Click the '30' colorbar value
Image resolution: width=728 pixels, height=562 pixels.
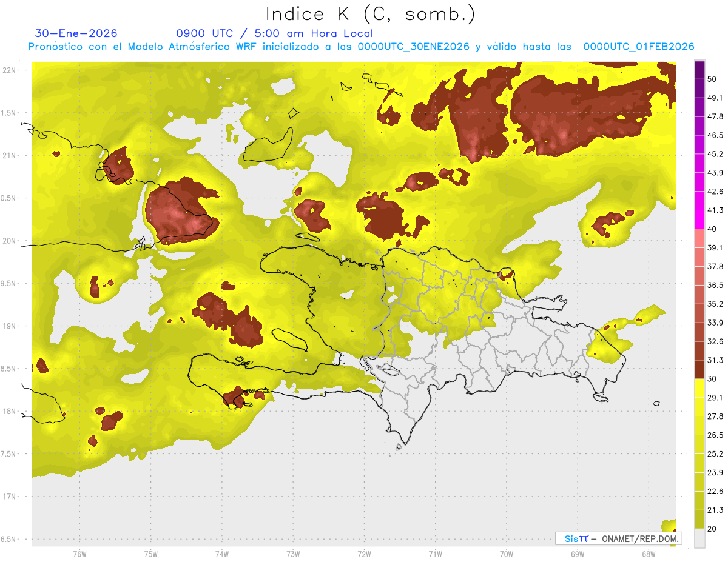click(712, 379)
